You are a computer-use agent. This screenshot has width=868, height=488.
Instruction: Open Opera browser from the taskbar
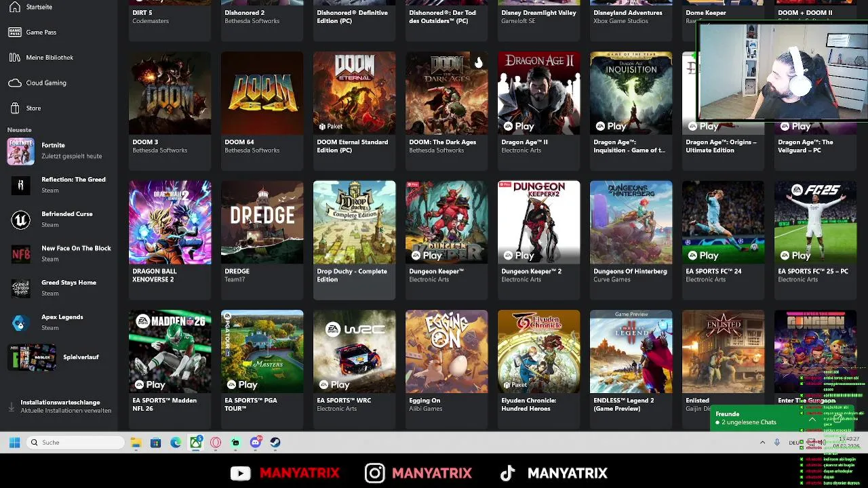216,443
